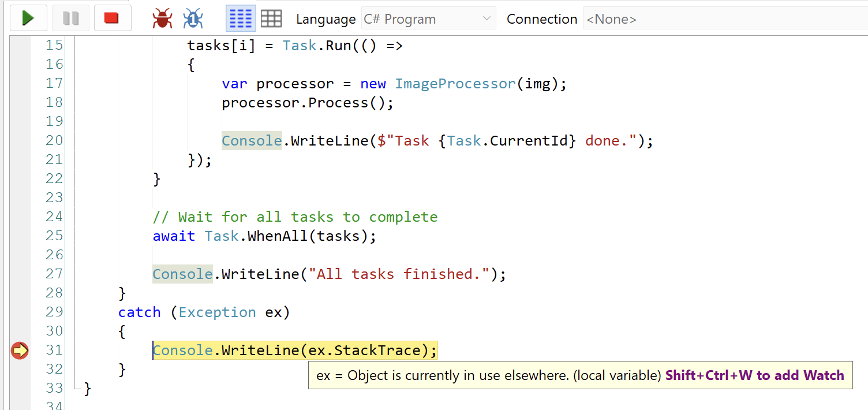Toggle the blue bug icon with number 1

(193, 19)
